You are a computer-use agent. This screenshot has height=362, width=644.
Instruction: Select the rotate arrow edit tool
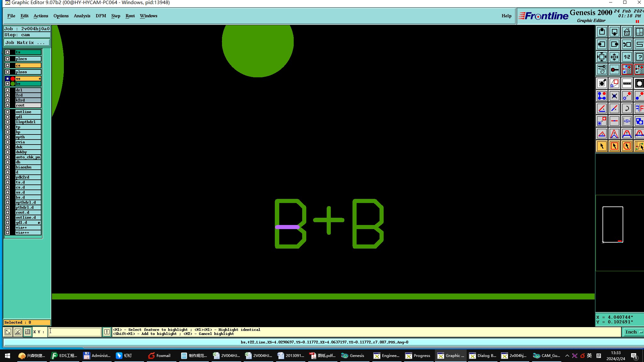tap(627, 109)
